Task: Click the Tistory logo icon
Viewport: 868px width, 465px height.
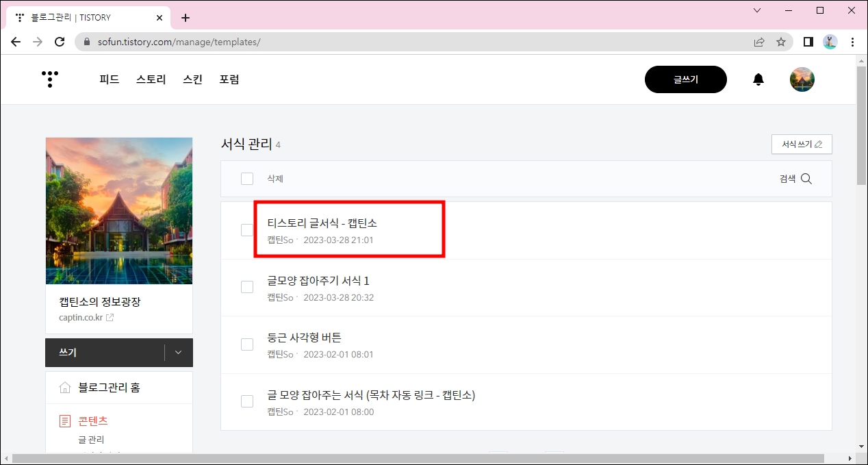Action: point(50,79)
